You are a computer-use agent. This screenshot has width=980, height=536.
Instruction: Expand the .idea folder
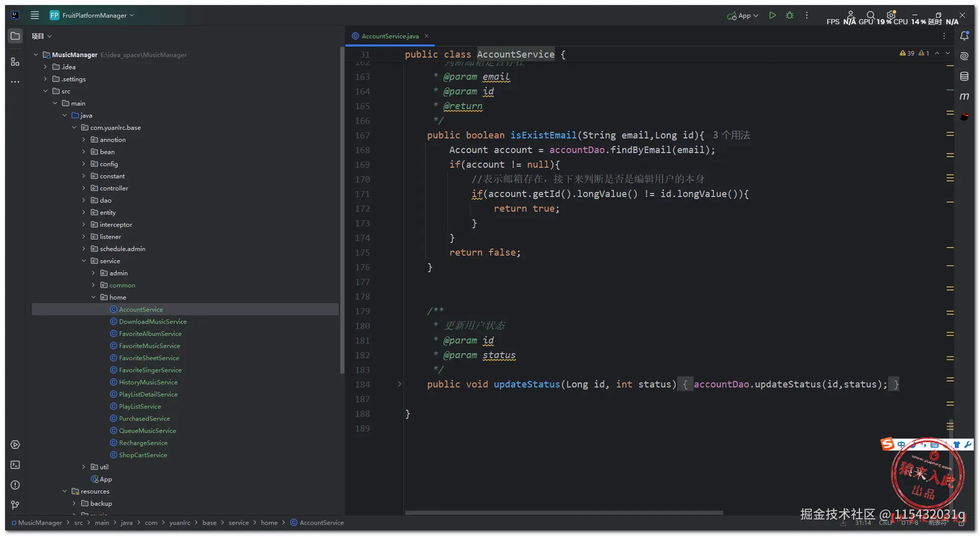45,67
